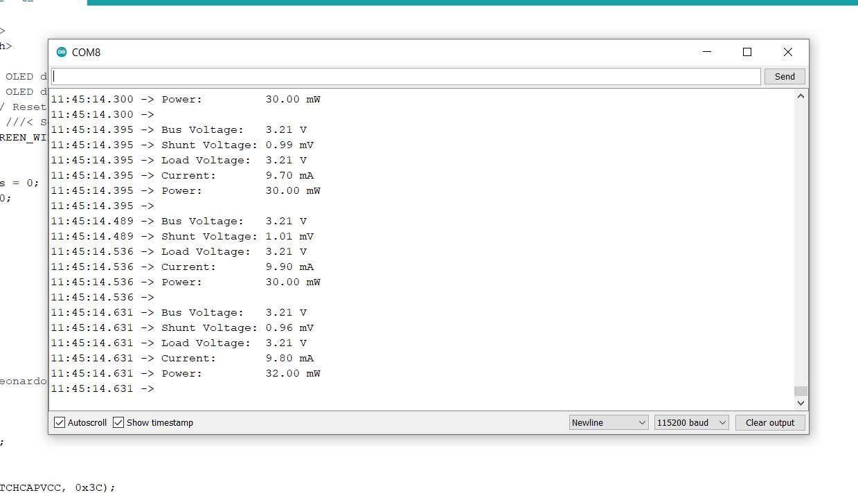
Task: Click the scrollbar down arrow in serial monitor
Action: (x=801, y=402)
